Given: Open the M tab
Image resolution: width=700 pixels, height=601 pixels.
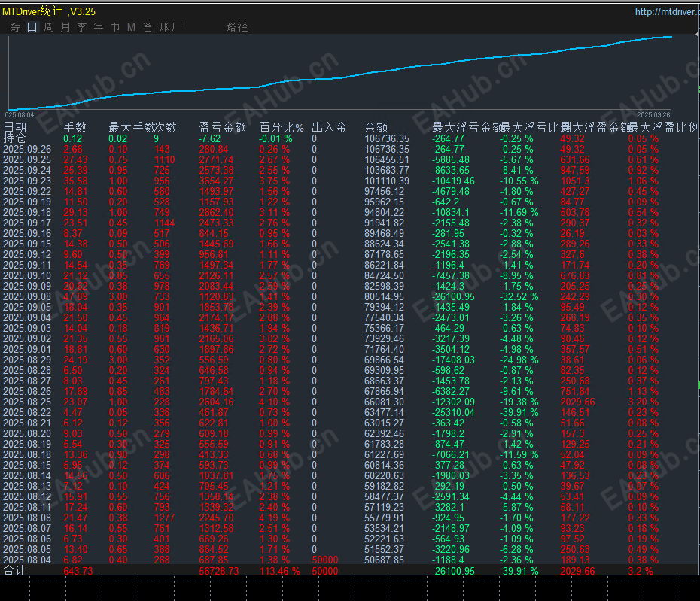Looking at the screenshot, I should click(131, 27).
